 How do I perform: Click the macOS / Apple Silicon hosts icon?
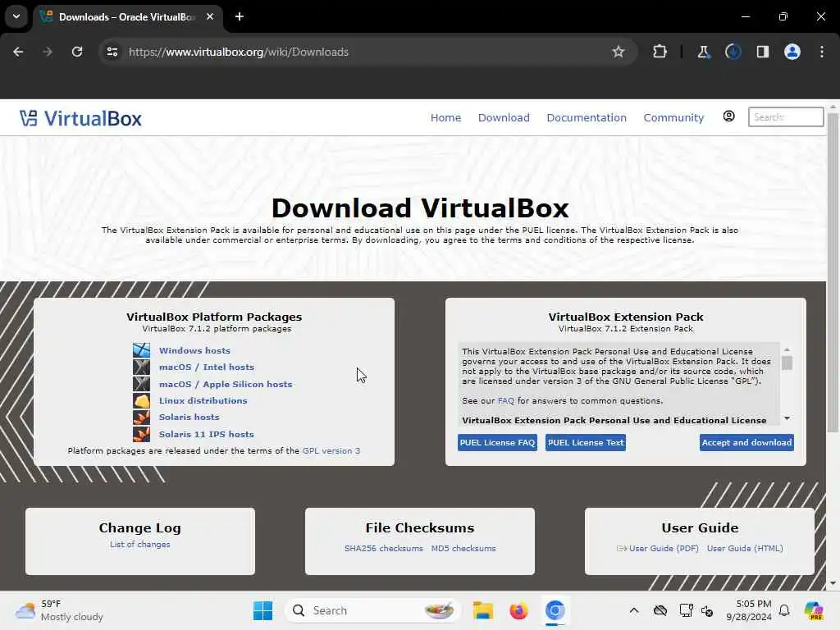coord(141,384)
